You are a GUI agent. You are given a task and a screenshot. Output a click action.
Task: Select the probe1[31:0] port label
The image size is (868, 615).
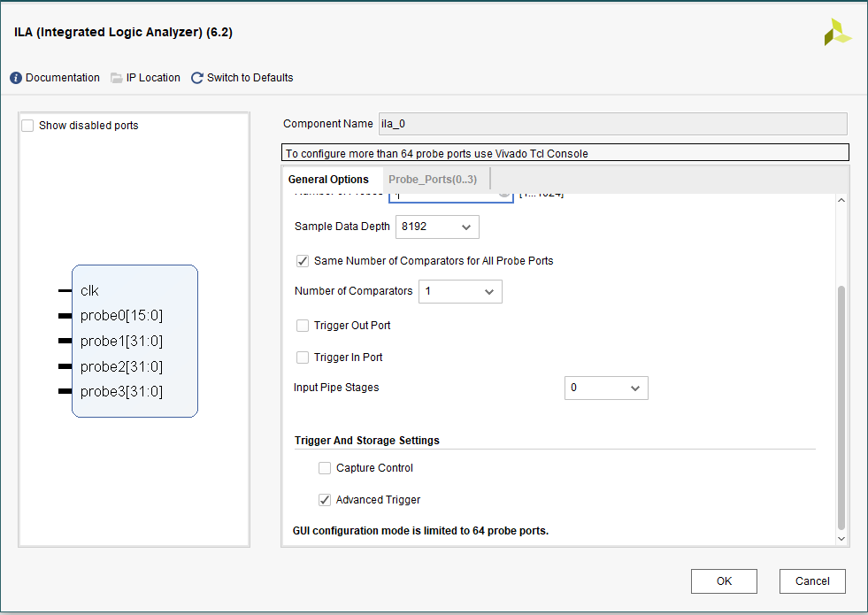[121, 341]
